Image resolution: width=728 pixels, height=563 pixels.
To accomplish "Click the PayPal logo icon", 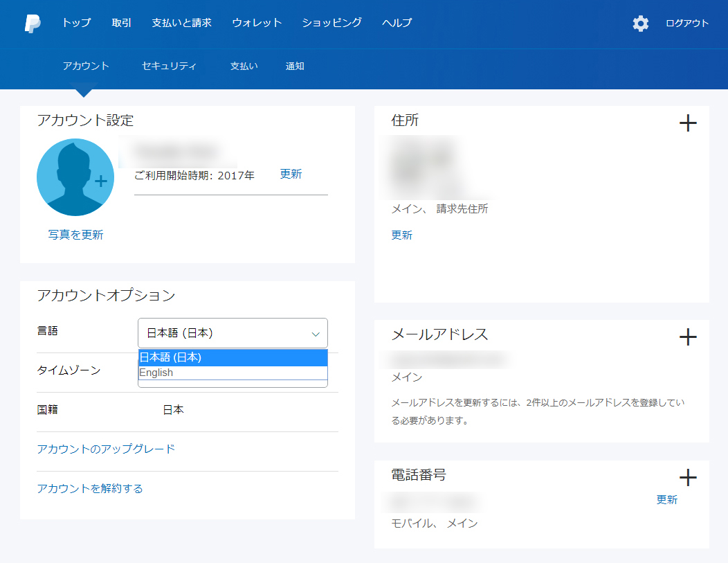I will coord(33,23).
